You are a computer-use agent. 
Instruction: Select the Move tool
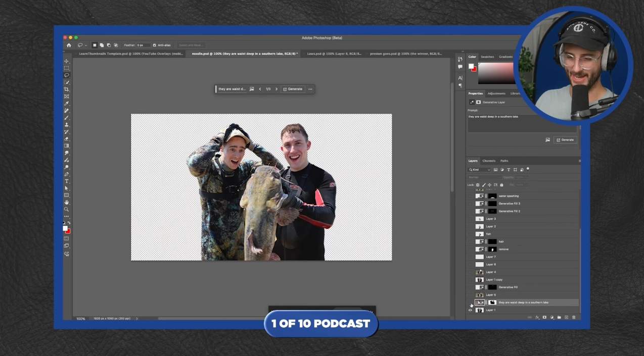(x=66, y=61)
